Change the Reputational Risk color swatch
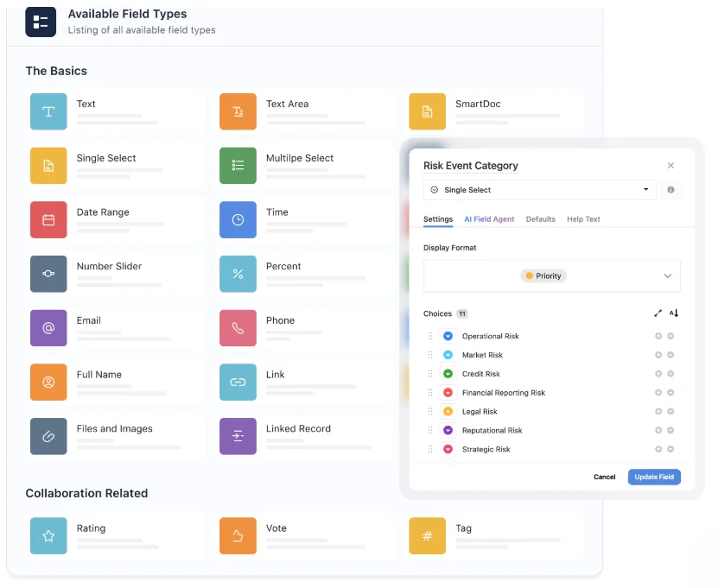718x588 pixels. point(448,430)
